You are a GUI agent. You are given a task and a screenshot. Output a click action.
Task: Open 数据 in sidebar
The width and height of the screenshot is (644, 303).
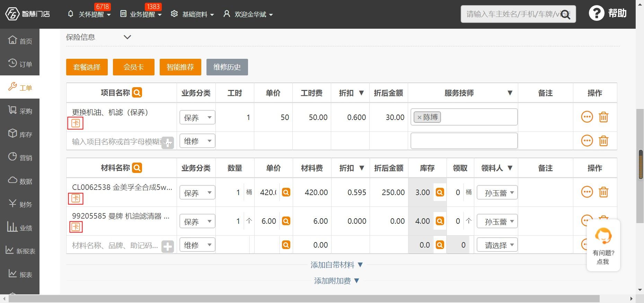pos(20,181)
